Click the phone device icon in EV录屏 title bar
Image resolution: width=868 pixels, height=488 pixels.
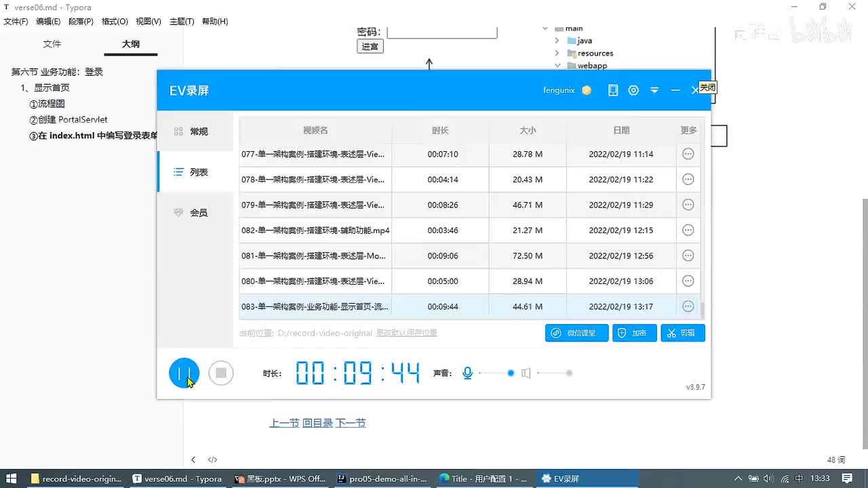tap(613, 90)
